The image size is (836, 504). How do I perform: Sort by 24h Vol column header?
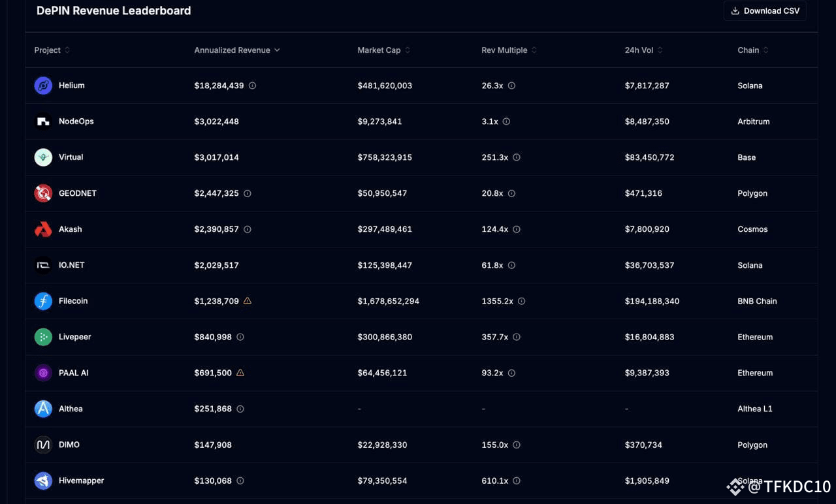click(644, 50)
